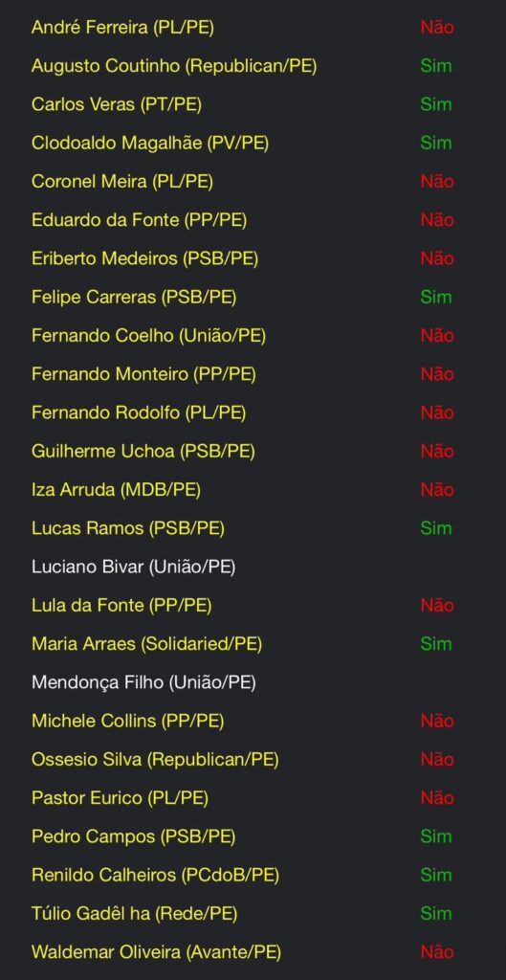Click the Não vote beside Coronel Meira
506x980 pixels.
pos(437,182)
